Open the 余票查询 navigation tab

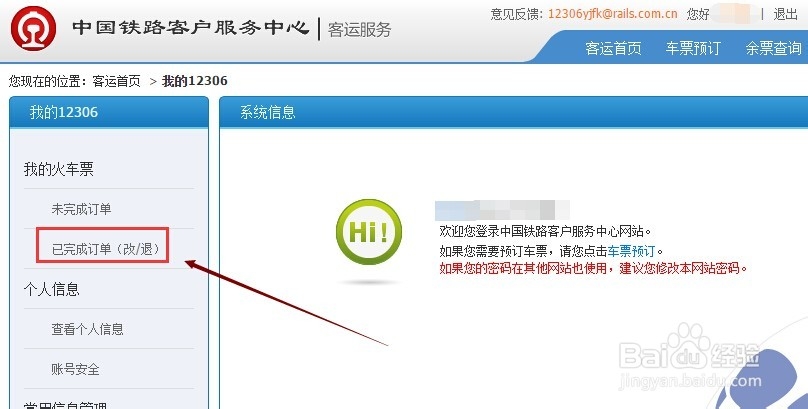click(x=773, y=48)
